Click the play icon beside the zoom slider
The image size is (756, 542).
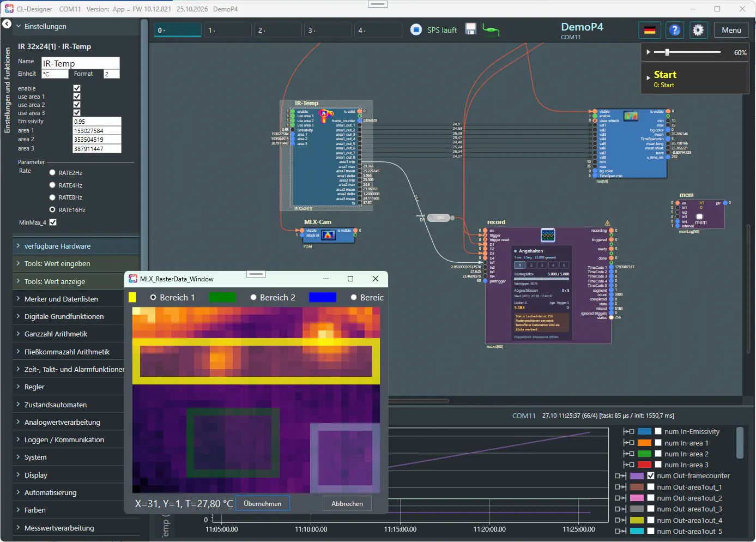click(x=648, y=52)
